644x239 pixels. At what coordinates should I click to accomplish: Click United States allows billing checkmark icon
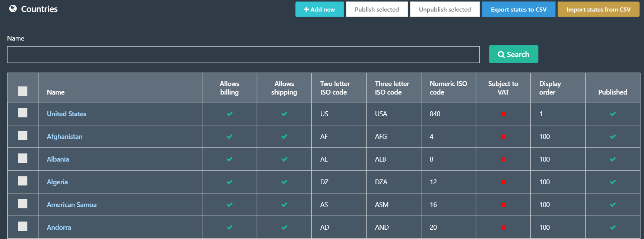pos(229,114)
